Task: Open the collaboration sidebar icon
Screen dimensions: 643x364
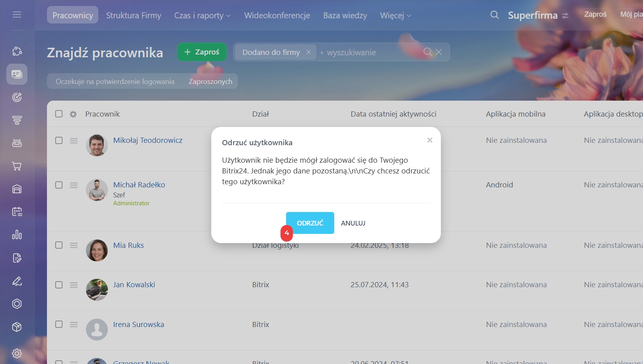Action: click(x=17, y=51)
